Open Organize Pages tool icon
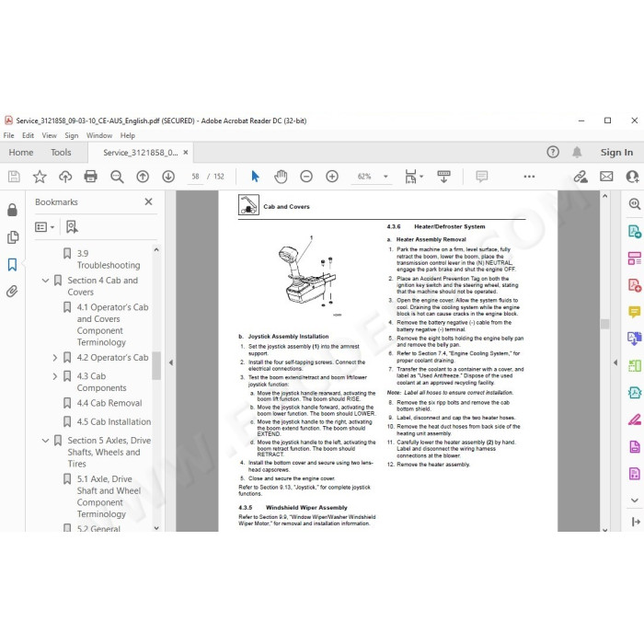Viewport: 644px width, 644px height. point(635,365)
